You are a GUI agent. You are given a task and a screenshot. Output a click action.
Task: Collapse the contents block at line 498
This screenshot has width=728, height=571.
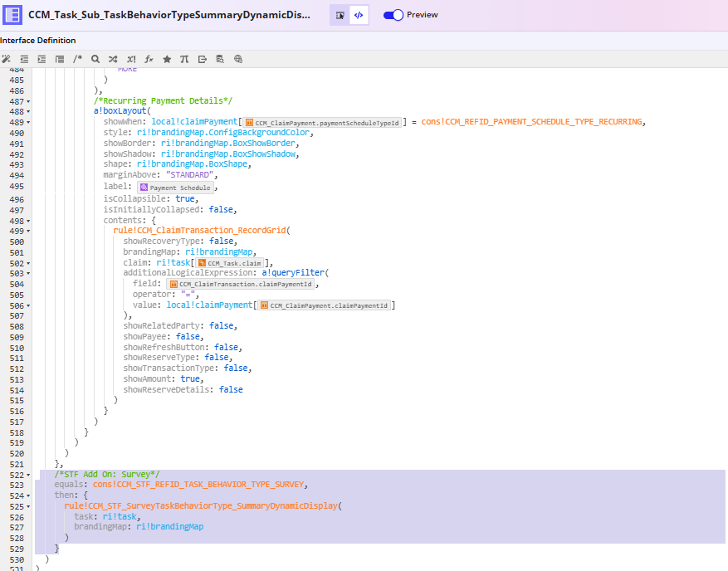pyautogui.click(x=28, y=222)
